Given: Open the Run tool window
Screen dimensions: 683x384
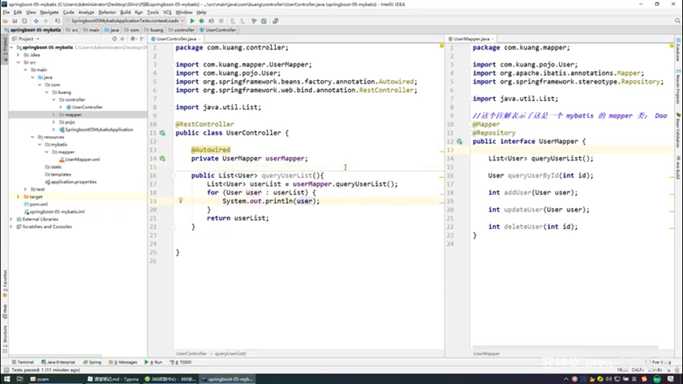Looking at the screenshot, I should click(x=153, y=362).
